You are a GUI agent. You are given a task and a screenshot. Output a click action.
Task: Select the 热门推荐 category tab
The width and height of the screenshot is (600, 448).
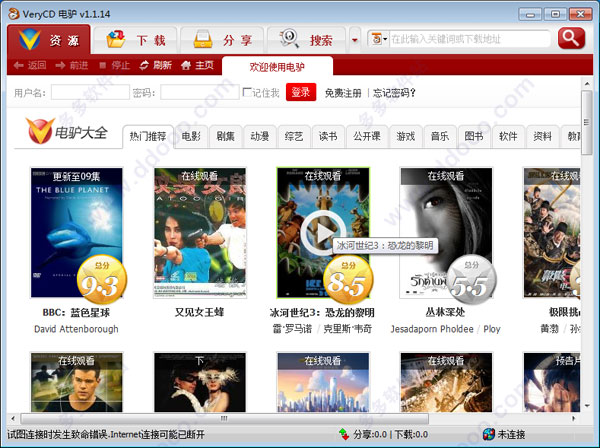pos(148,136)
